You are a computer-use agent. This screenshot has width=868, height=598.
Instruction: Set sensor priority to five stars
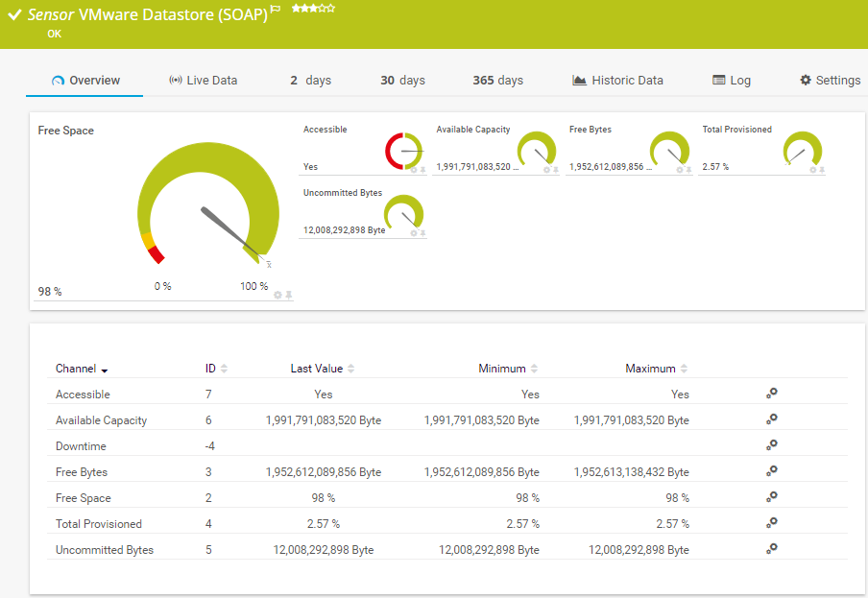(x=331, y=9)
